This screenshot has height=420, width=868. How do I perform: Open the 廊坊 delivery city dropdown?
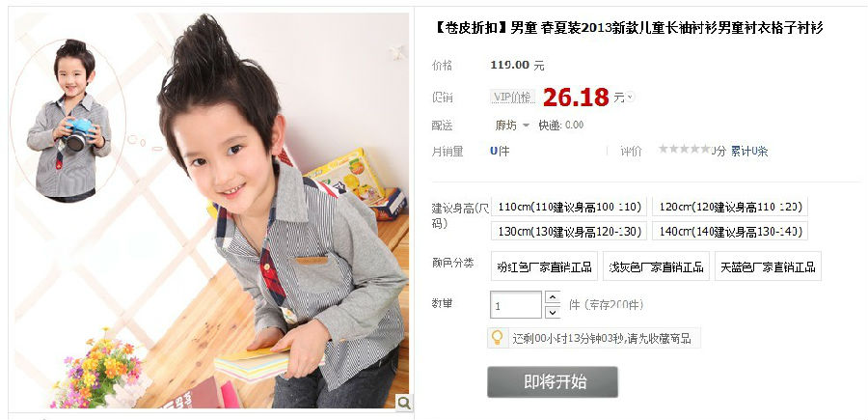(x=512, y=126)
